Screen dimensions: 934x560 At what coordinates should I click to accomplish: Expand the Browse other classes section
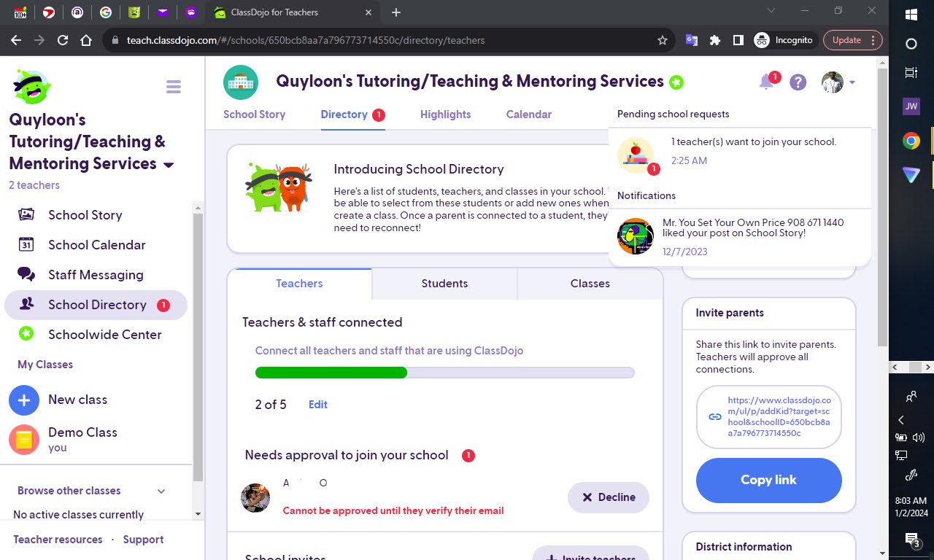161,491
